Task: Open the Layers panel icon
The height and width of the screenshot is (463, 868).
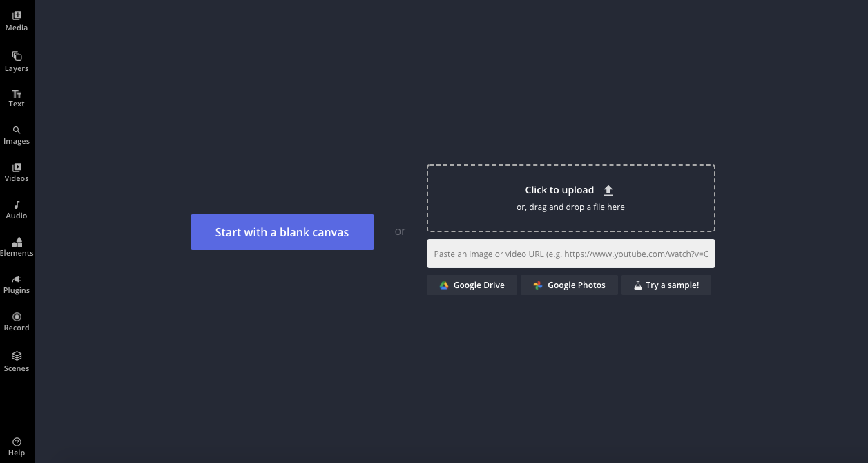Action: (x=17, y=56)
